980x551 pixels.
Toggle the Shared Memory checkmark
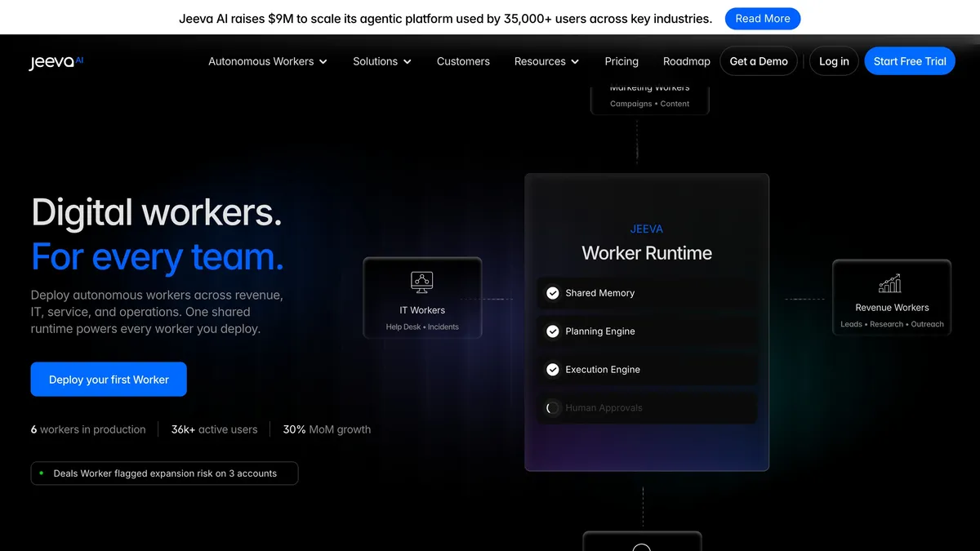553,293
